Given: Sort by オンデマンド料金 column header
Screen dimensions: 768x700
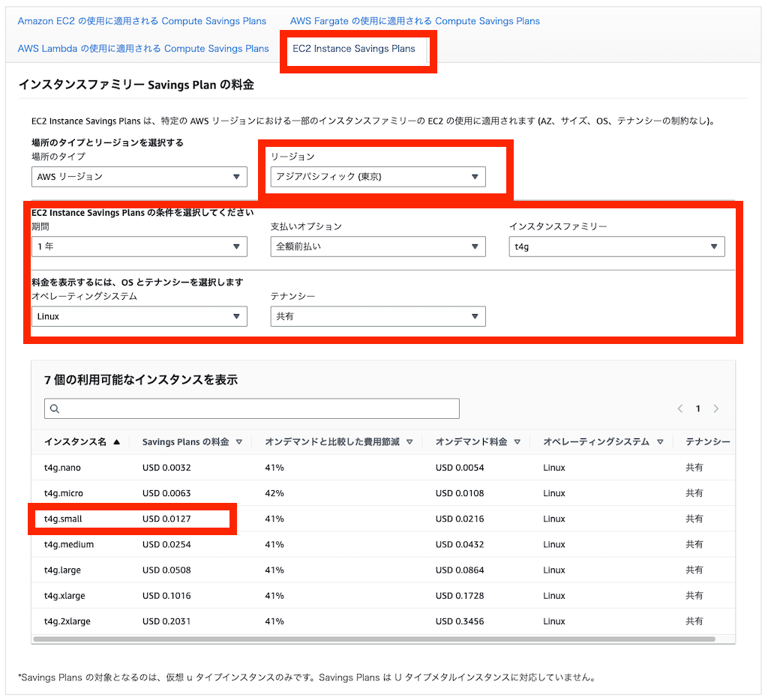Looking at the screenshot, I should (x=471, y=442).
